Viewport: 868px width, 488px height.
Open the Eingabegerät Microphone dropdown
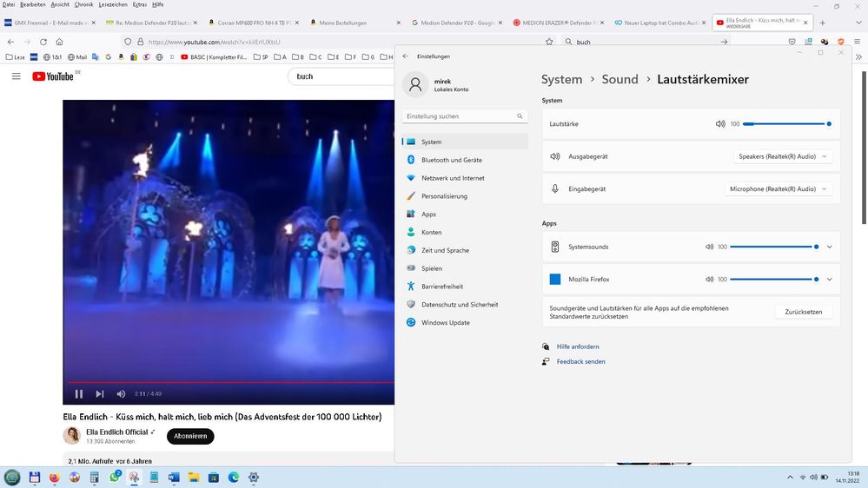click(779, 188)
